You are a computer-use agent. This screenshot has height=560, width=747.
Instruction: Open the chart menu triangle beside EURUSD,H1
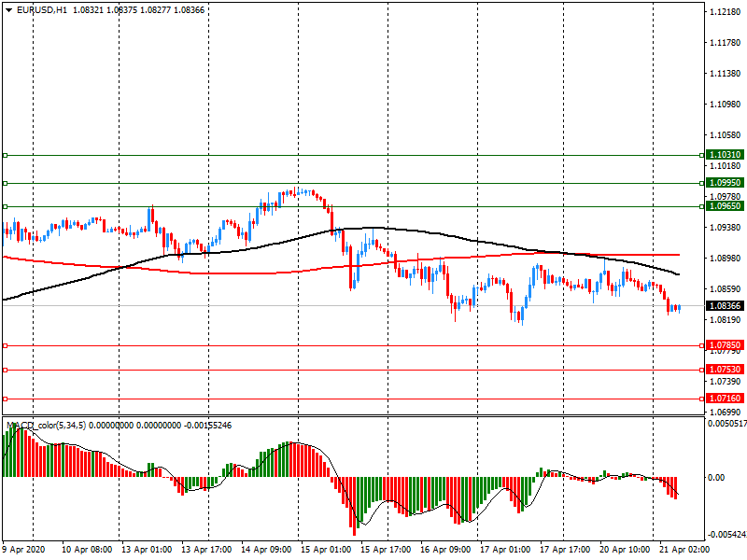click(9, 9)
